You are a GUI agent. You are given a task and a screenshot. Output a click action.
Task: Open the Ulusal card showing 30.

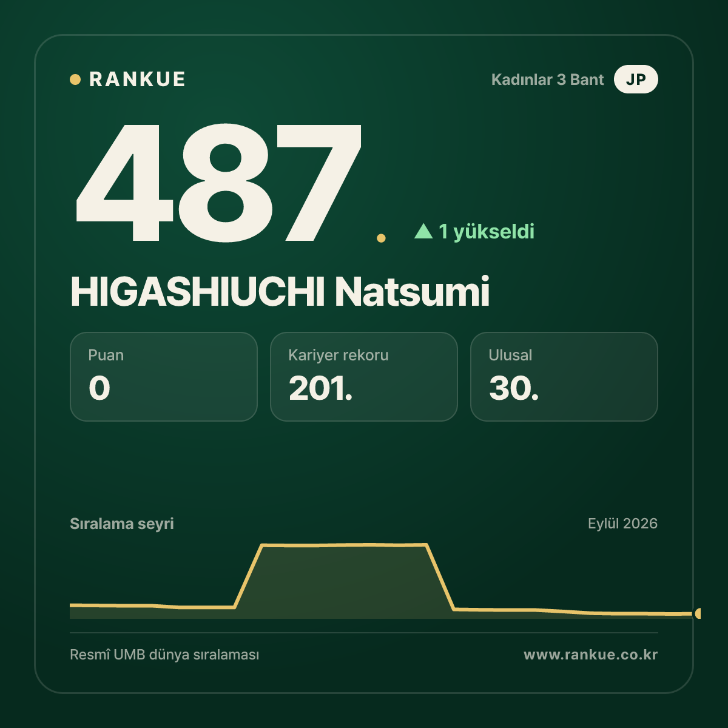click(564, 377)
